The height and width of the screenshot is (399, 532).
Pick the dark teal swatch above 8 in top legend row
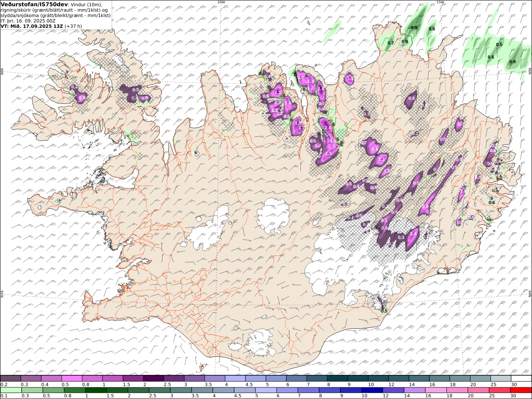point(337,379)
